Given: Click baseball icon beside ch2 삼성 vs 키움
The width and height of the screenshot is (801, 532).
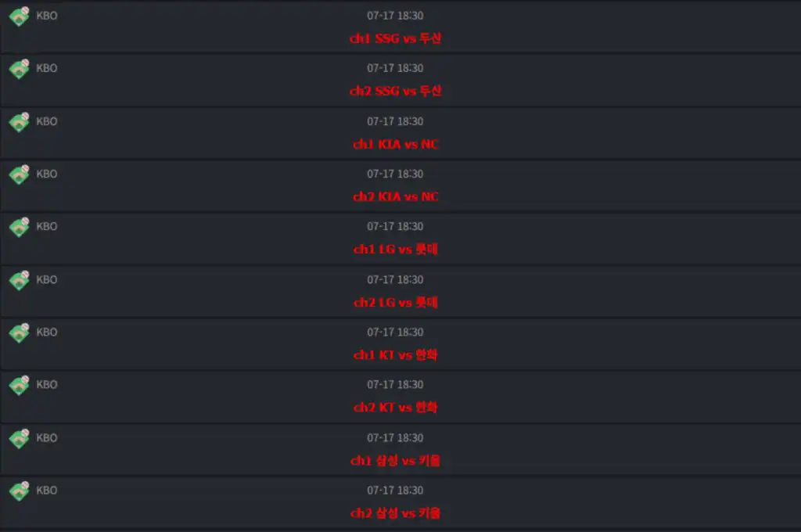Looking at the screenshot, I should tap(20, 491).
